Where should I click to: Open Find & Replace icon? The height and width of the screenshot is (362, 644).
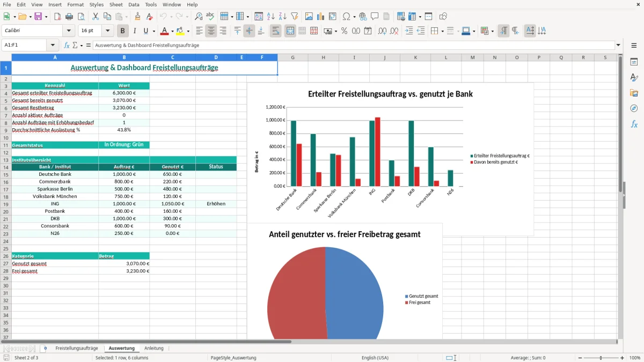[x=199, y=17]
